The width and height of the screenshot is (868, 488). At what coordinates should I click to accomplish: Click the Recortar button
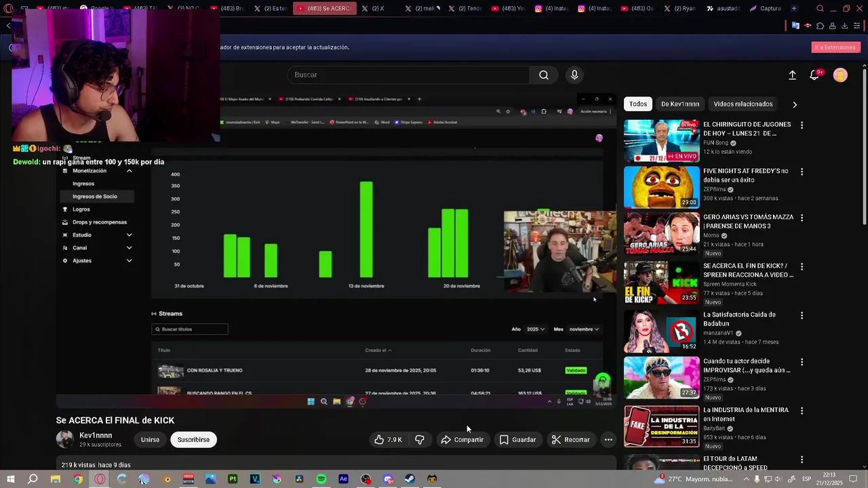[x=570, y=440]
